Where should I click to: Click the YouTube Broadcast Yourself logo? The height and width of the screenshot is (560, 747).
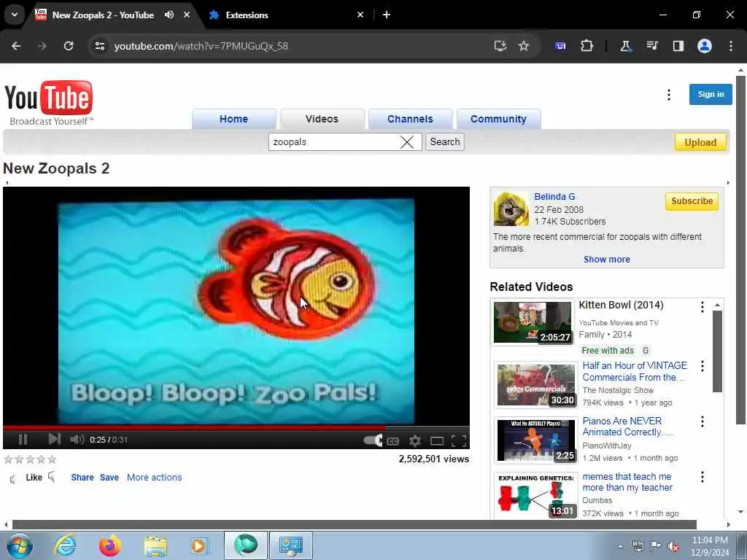click(49, 104)
